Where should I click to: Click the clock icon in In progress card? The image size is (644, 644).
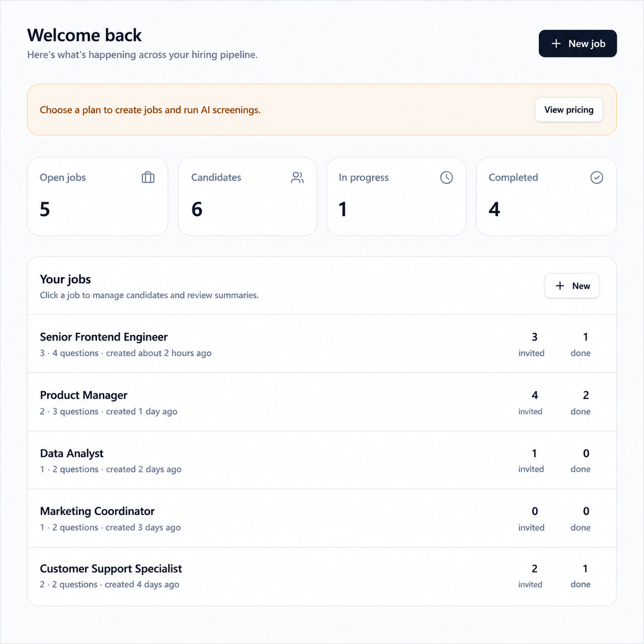pos(446,178)
